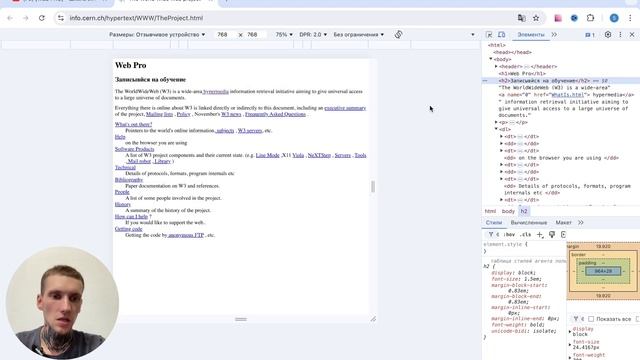Open the Bibliography link

tap(129, 180)
